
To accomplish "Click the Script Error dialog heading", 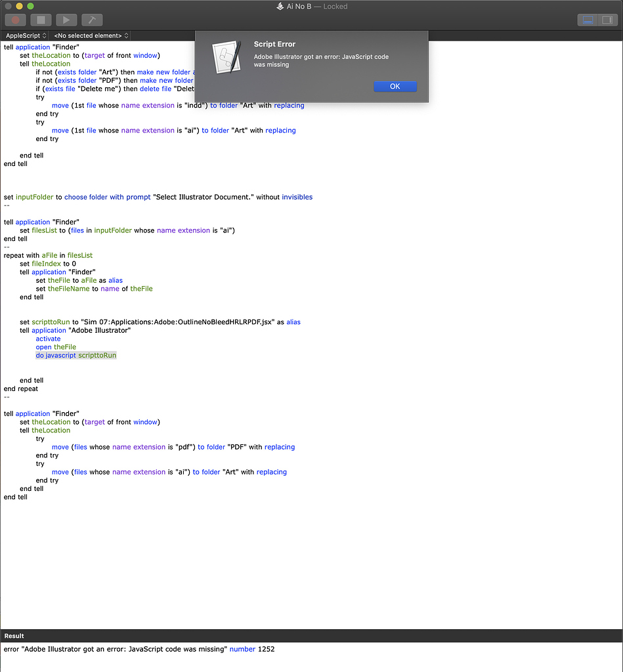I will pyautogui.click(x=274, y=44).
